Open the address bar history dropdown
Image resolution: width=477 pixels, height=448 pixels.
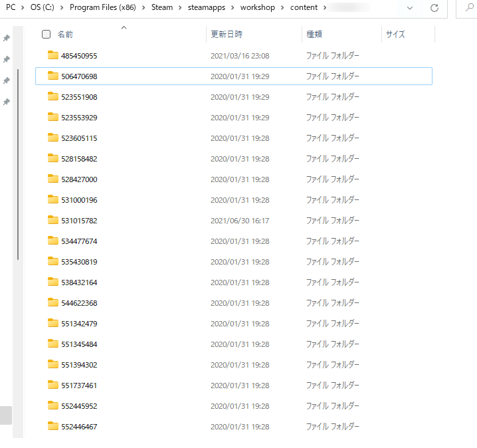(x=410, y=8)
